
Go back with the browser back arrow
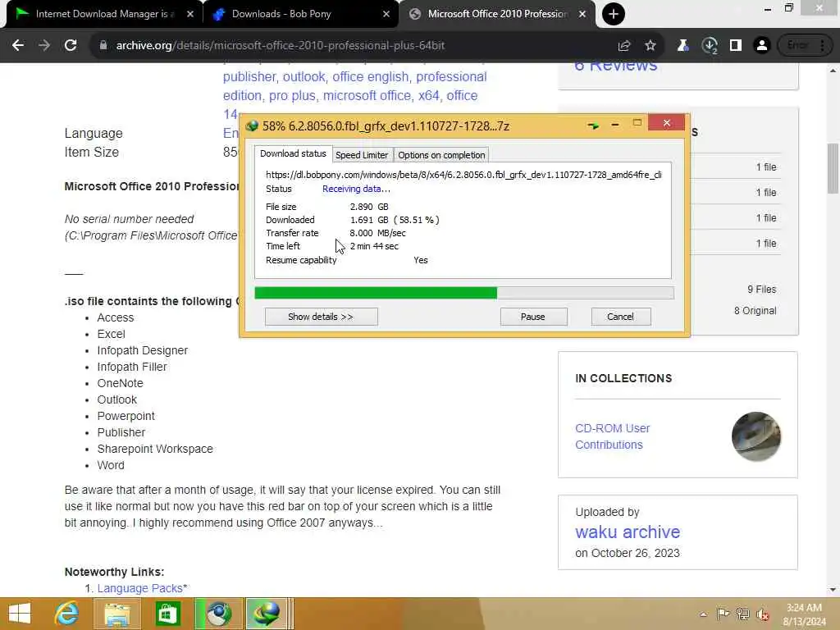(18, 46)
